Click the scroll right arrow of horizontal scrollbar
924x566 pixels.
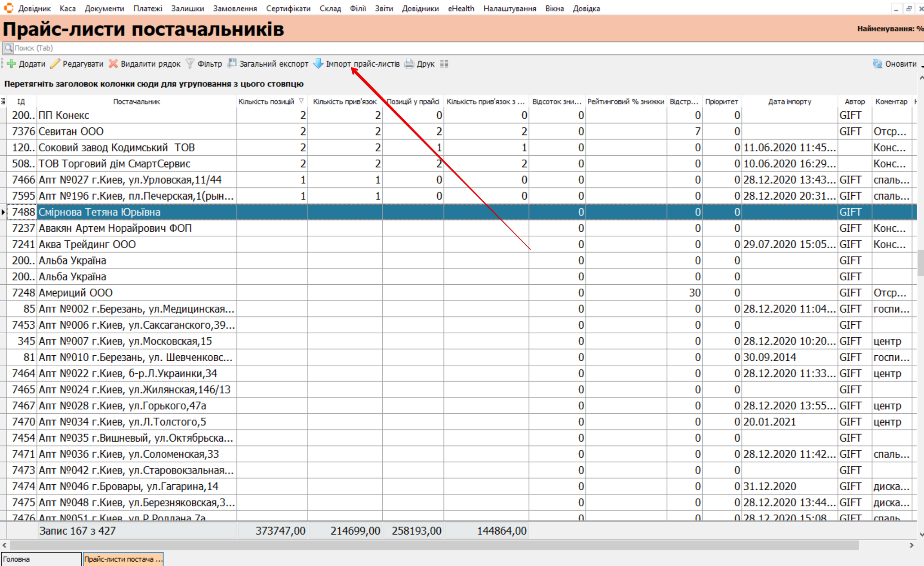tap(911, 545)
